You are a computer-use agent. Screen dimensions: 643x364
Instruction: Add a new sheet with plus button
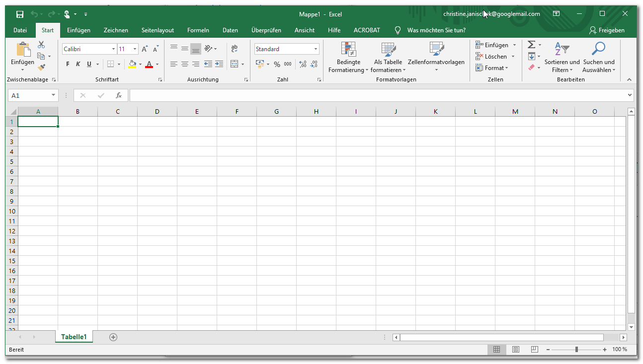click(x=113, y=337)
